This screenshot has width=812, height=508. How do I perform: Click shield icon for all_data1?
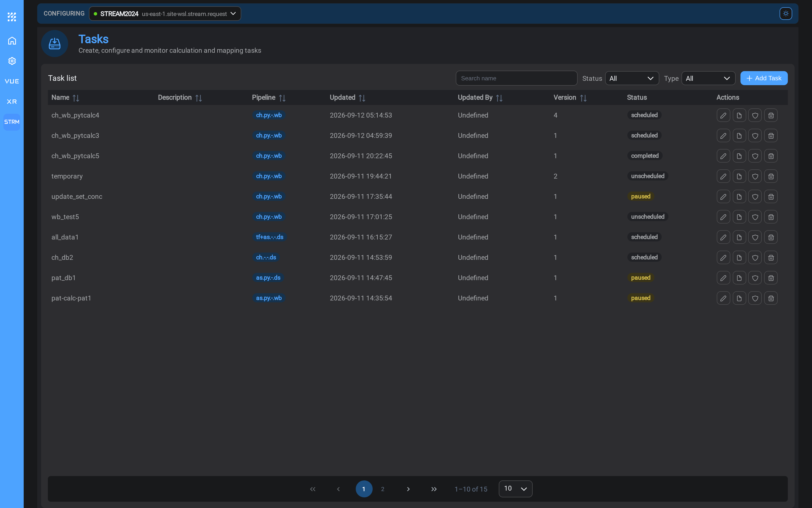point(755,237)
